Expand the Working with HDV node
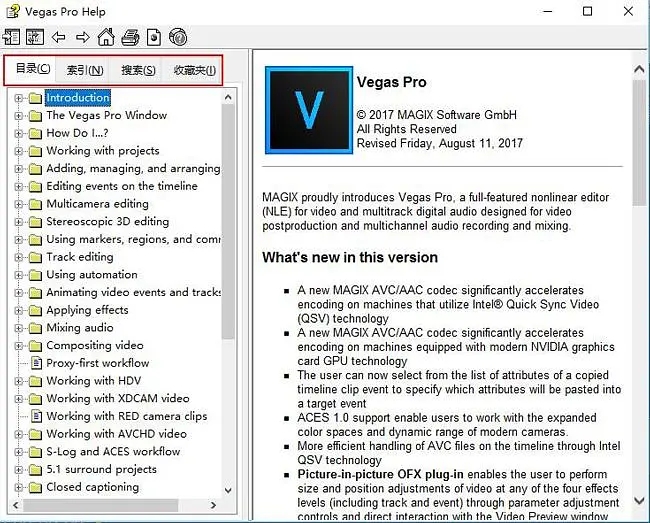 pyautogui.click(x=18, y=381)
